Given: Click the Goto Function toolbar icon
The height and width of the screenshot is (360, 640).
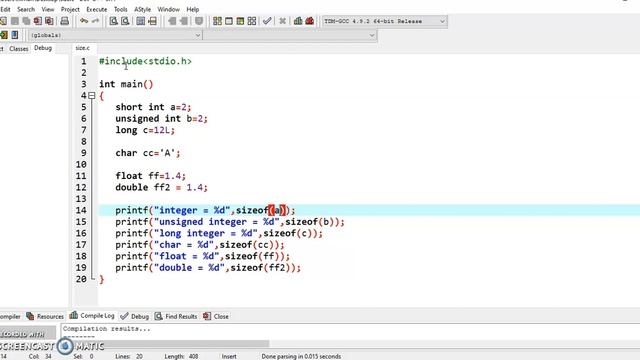Looking at the screenshot, I should tap(141, 21).
